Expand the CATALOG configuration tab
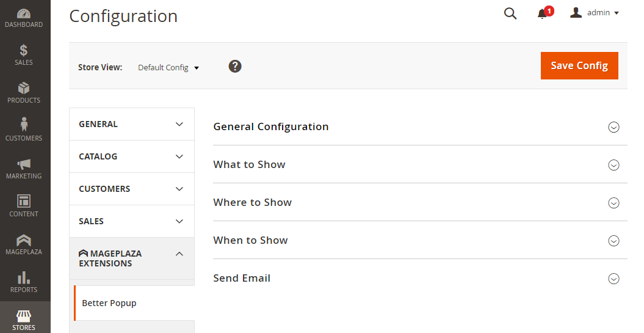Screen dimensions: 644x333 pos(132,156)
